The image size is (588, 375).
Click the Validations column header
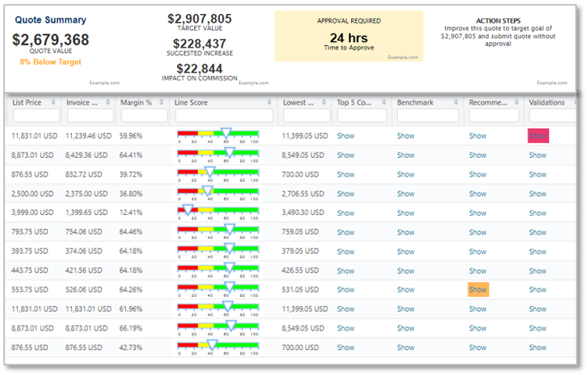tap(547, 102)
